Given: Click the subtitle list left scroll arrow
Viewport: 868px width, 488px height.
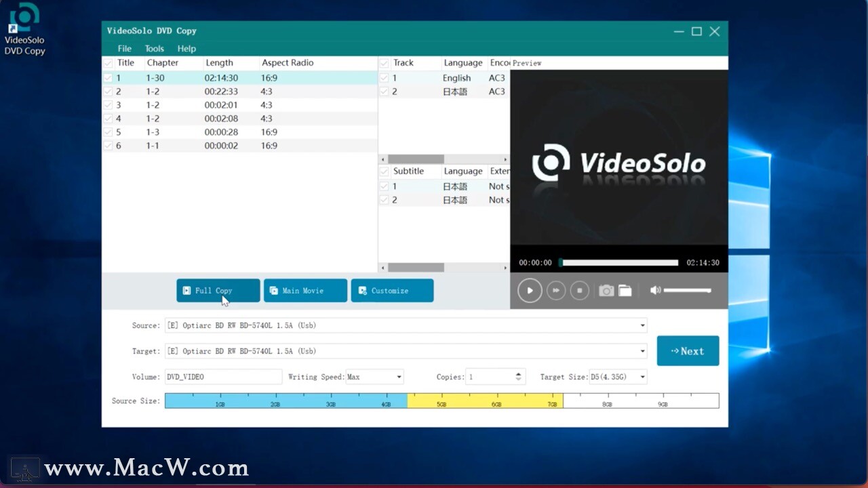Looking at the screenshot, I should 382,268.
